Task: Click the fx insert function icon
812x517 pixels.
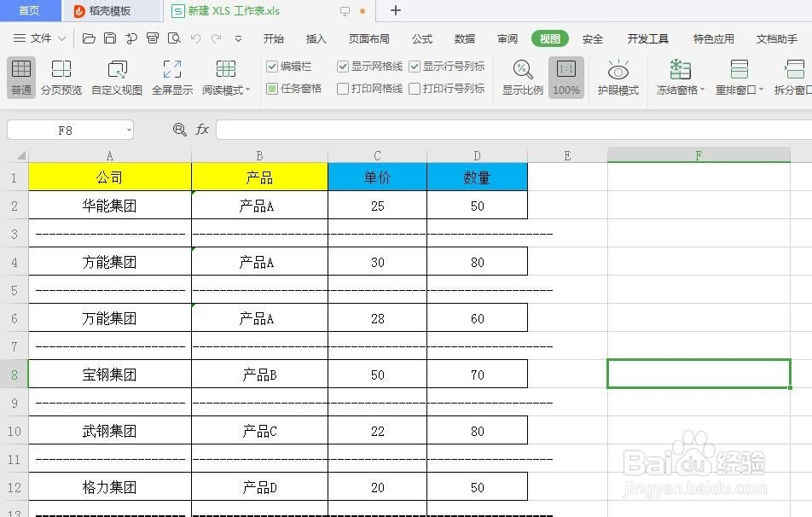Action: coord(202,130)
